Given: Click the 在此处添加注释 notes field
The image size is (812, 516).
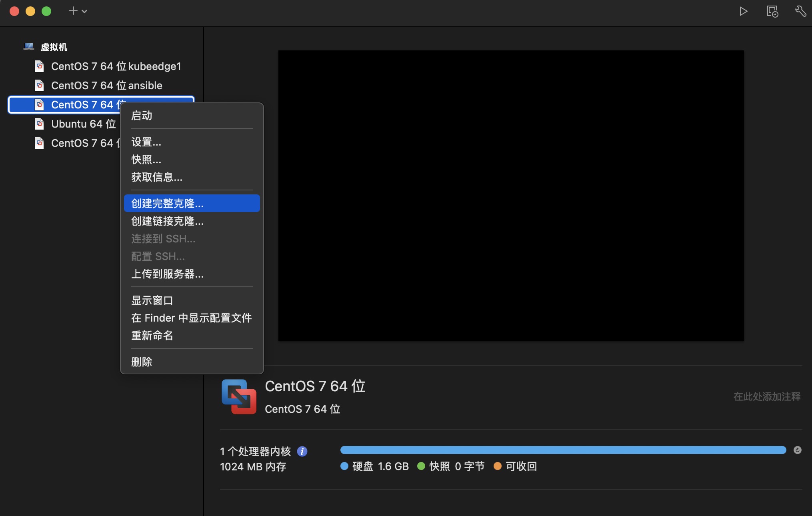Looking at the screenshot, I should pyautogui.click(x=767, y=396).
